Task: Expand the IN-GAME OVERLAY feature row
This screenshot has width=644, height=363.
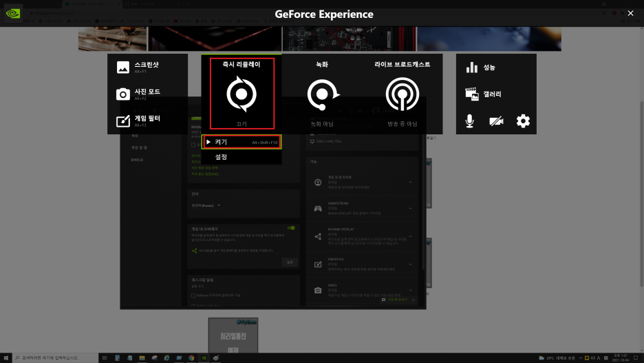Action: 362,236
